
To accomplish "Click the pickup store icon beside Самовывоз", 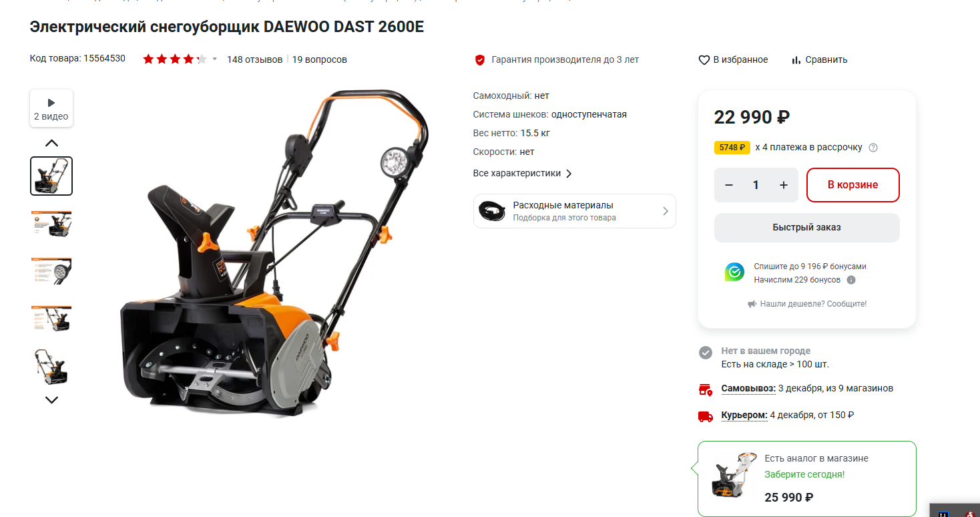I will coord(705,389).
